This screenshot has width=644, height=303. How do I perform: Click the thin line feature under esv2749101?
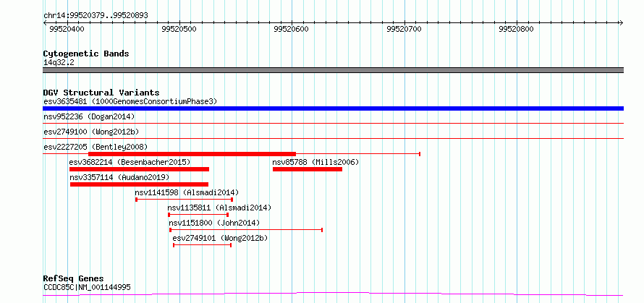pos(203,245)
